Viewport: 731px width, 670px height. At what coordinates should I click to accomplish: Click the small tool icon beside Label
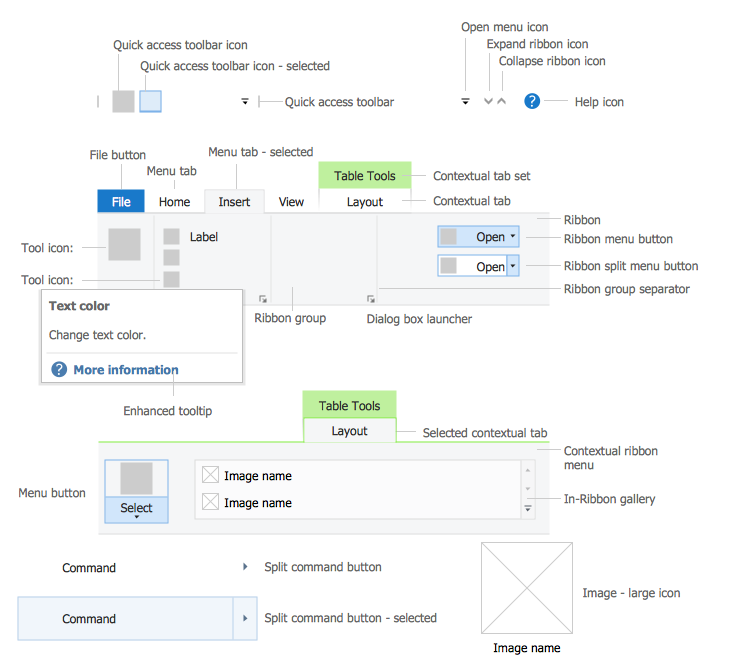coord(172,237)
